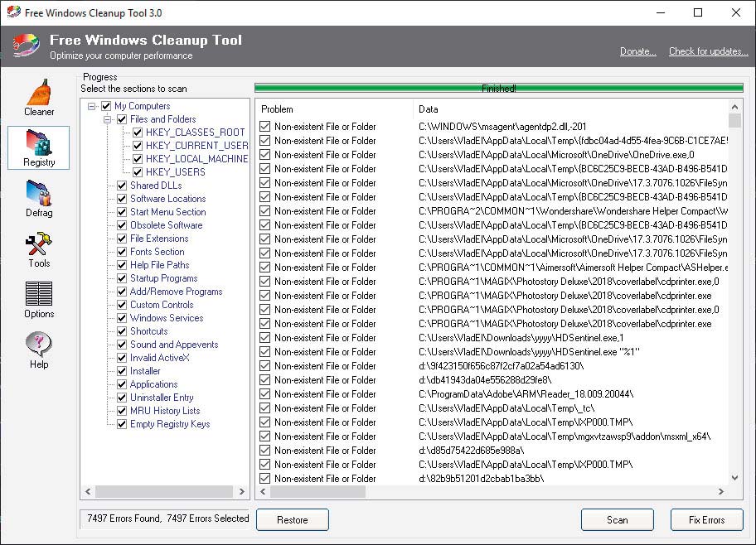The image size is (756, 545).
Task: Click the results scroll right arrow
Action: [x=721, y=491]
